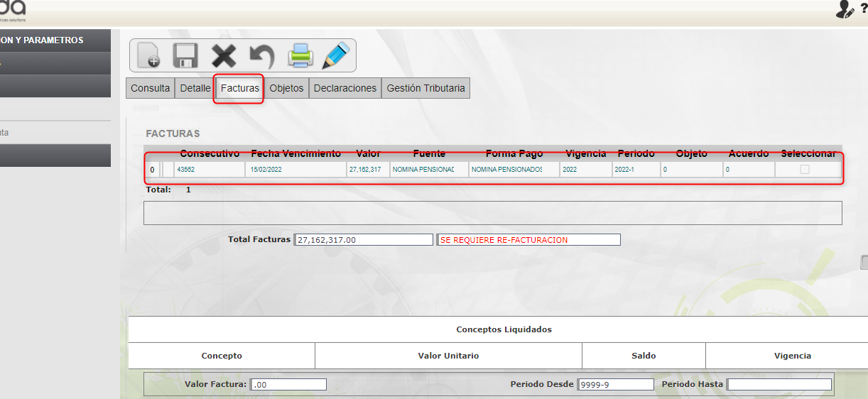
Task: Click the Edit pencil icon
Action: [x=336, y=55]
